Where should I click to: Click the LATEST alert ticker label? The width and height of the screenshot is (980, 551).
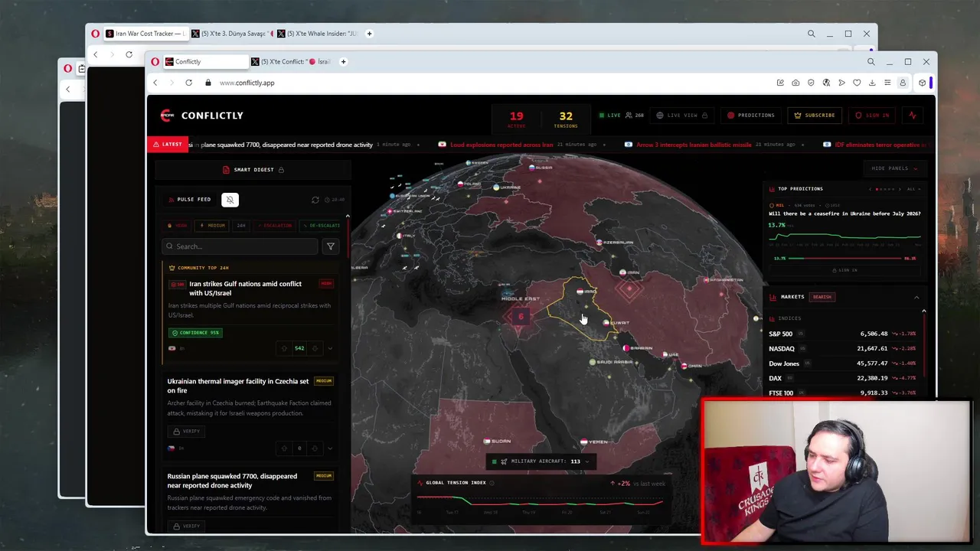tap(168, 145)
